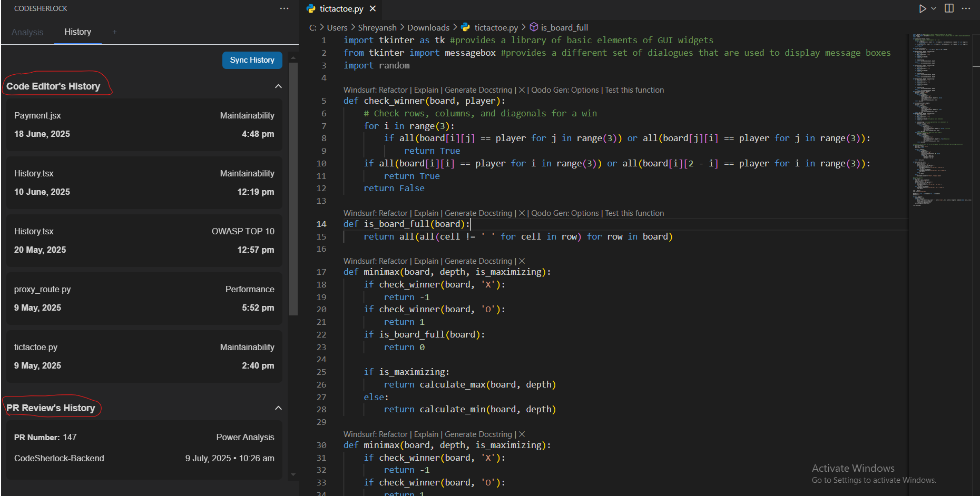This screenshot has height=496, width=980.
Task: Open the split editor icon
Action: click(949, 8)
